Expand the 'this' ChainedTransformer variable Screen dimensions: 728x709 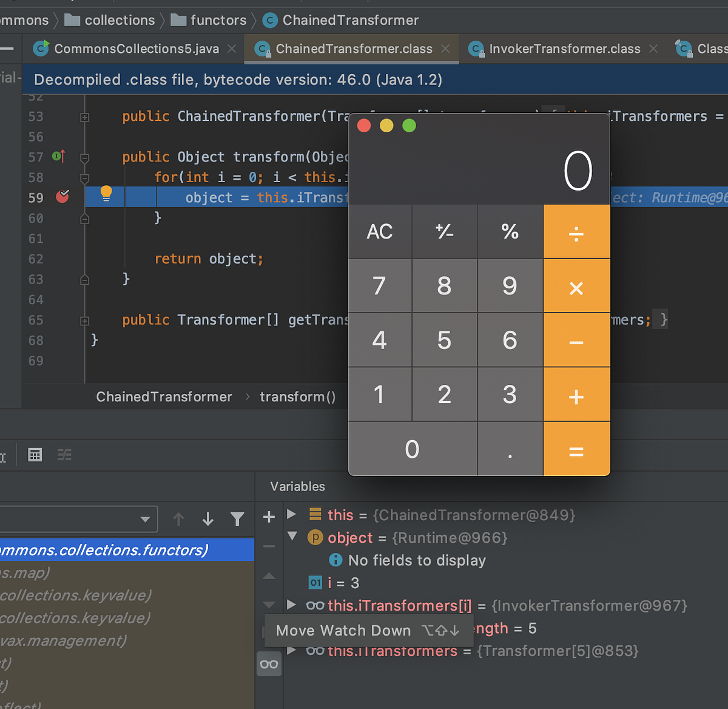click(x=291, y=515)
